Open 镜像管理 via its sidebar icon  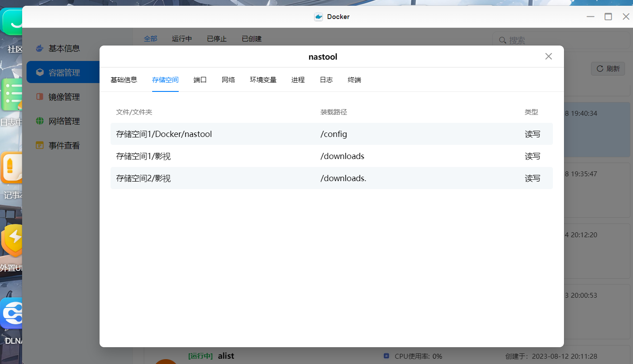click(x=40, y=97)
